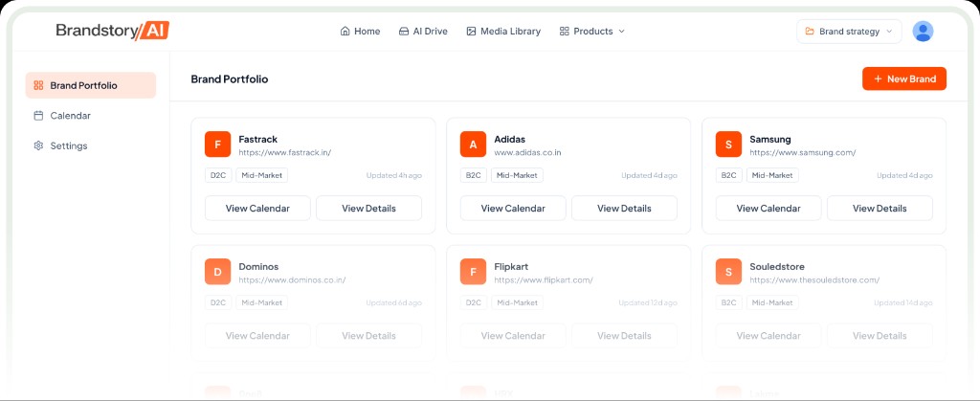Click the D2C tag on Dominos card
Screen dimensions: 980x401
218,303
